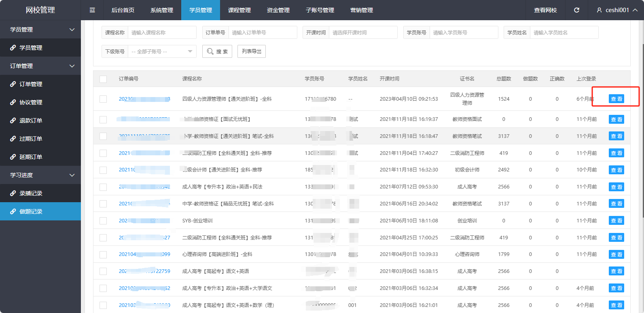This screenshot has height=313, width=644.
Task: Select 学员管理 top menu tab
Action: pyautogui.click(x=201, y=10)
